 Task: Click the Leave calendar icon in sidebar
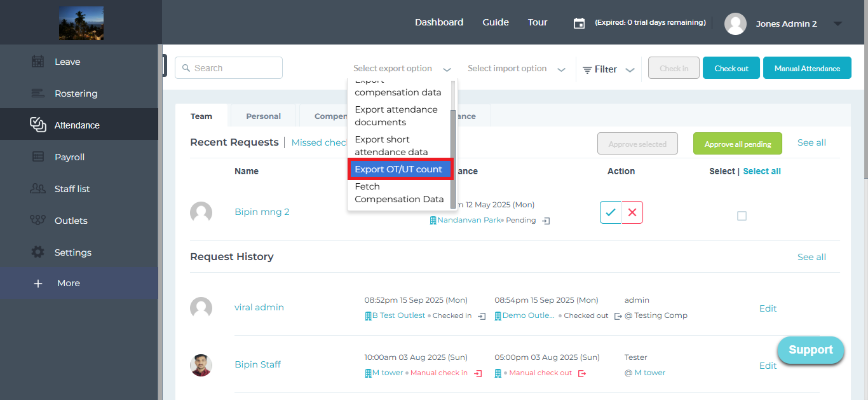tap(38, 62)
